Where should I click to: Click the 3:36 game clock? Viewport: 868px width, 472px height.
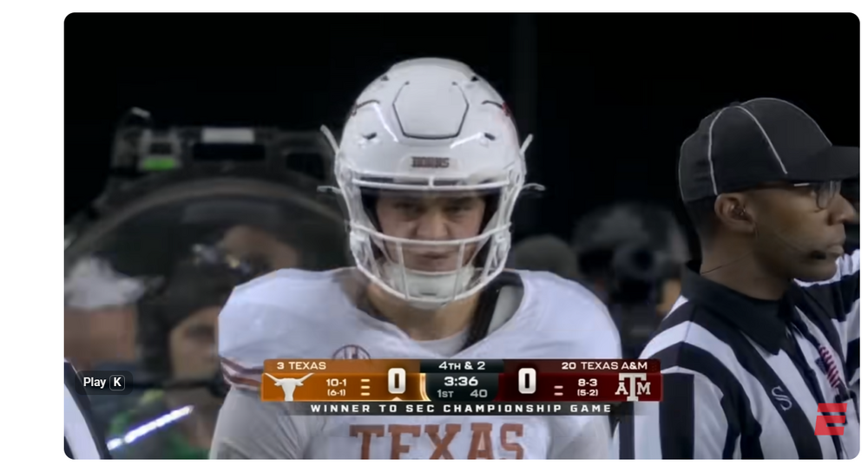coord(461,381)
